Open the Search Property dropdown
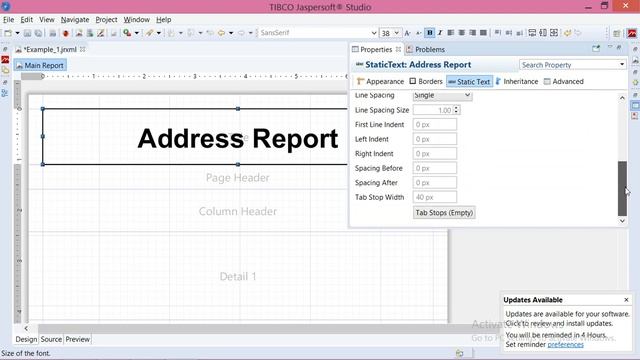 (x=622, y=64)
